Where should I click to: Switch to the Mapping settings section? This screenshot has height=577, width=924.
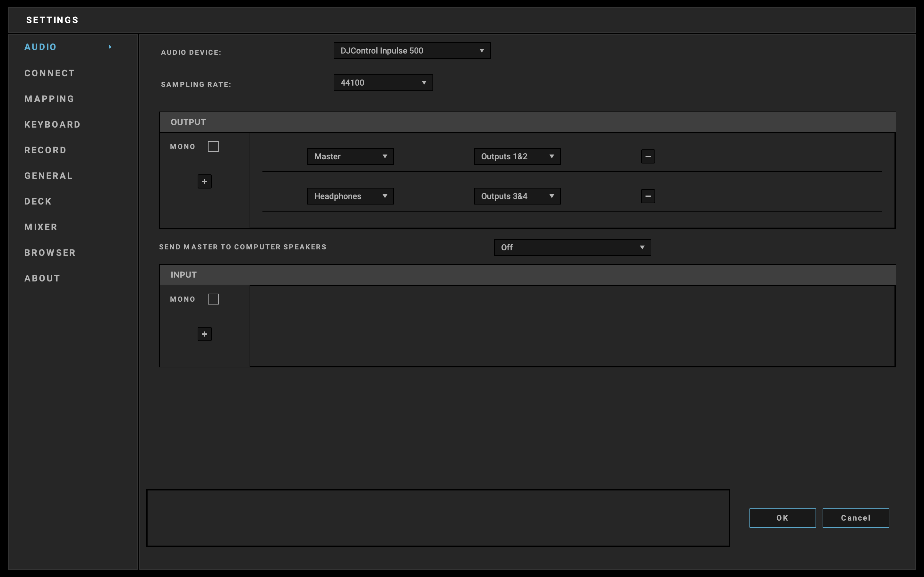click(x=49, y=99)
